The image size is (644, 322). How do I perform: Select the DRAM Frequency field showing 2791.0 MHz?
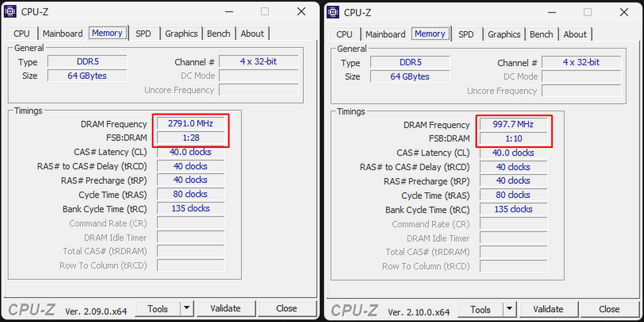191,123
